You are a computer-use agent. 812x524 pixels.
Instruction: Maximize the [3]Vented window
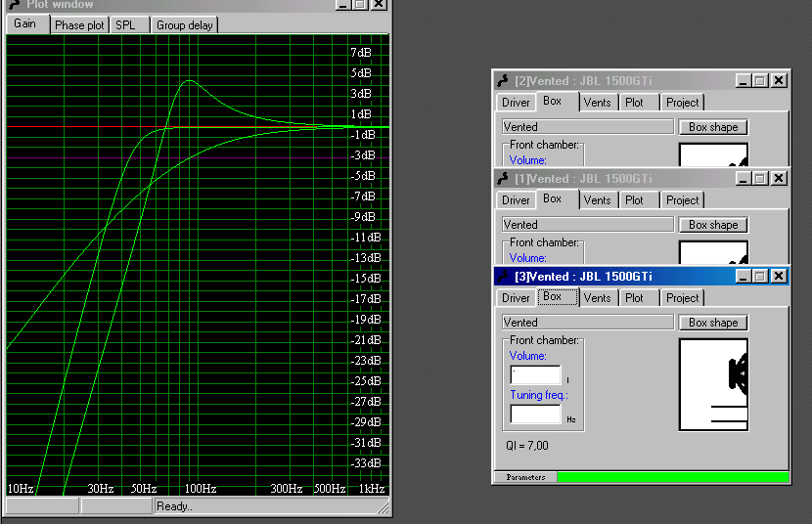[760, 277]
